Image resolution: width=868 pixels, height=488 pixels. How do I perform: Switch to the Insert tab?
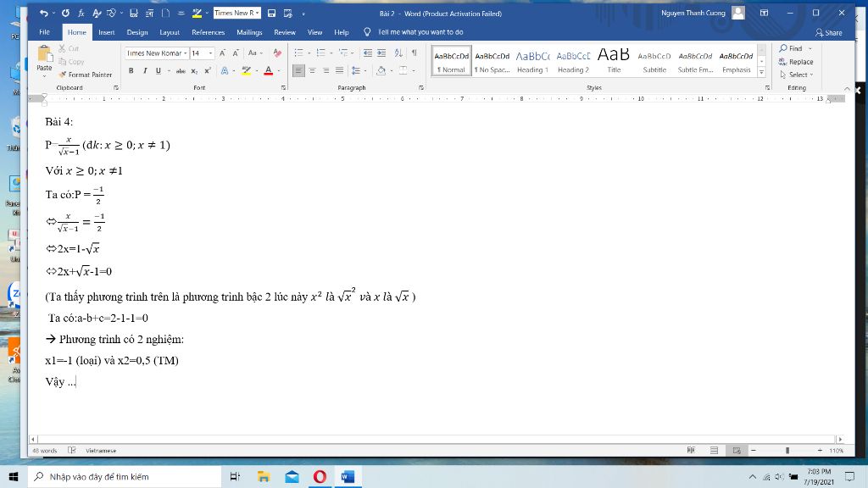click(x=106, y=32)
